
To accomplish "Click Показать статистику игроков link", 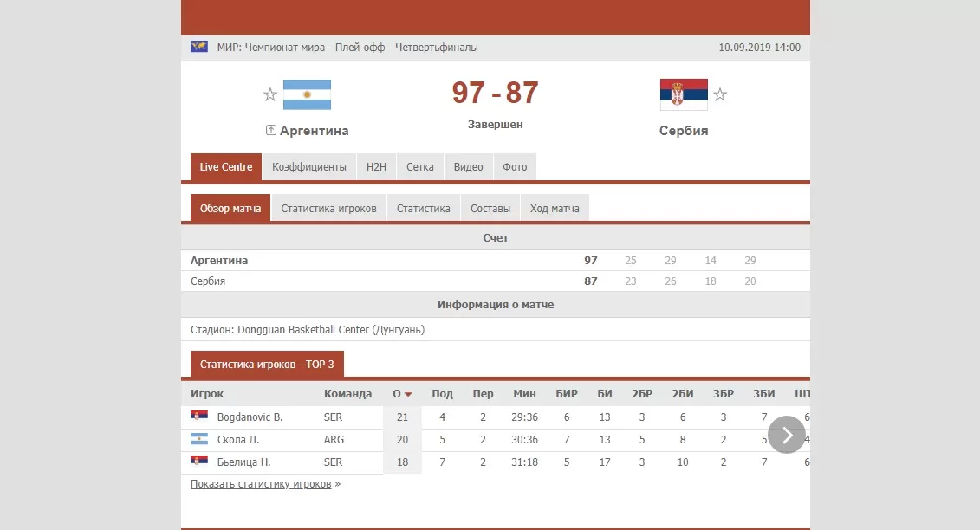I will 261,484.
